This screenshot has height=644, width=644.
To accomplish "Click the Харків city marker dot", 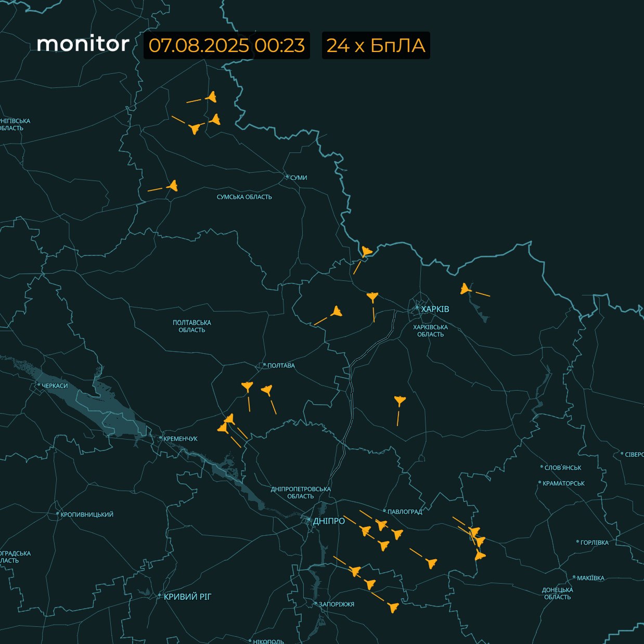I will click(417, 308).
